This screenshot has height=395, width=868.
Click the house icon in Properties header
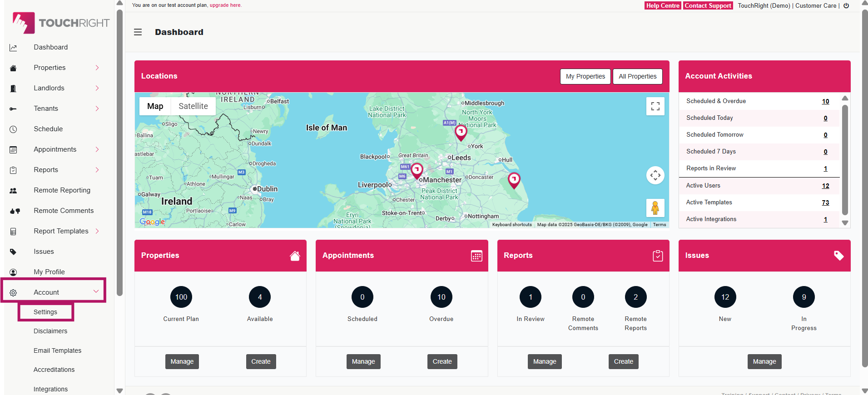coord(295,256)
